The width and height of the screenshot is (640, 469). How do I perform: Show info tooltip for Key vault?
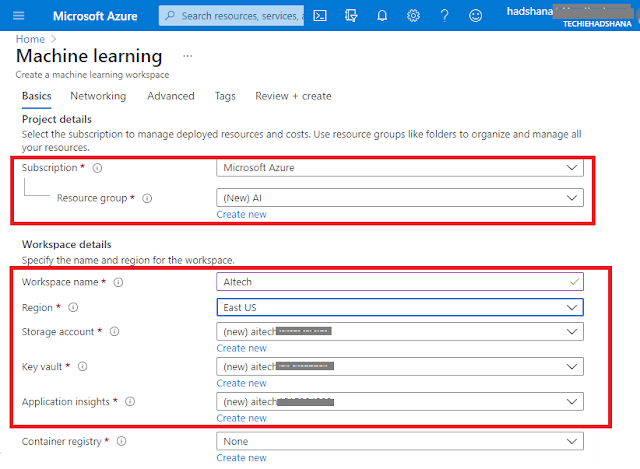click(x=82, y=367)
